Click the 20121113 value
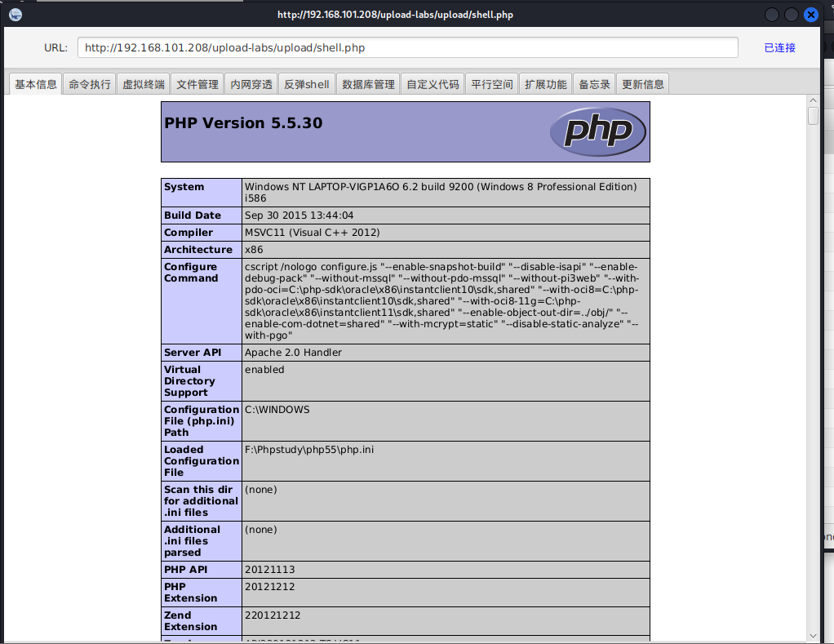Screen dimensions: 834x644 click(x=269, y=570)
